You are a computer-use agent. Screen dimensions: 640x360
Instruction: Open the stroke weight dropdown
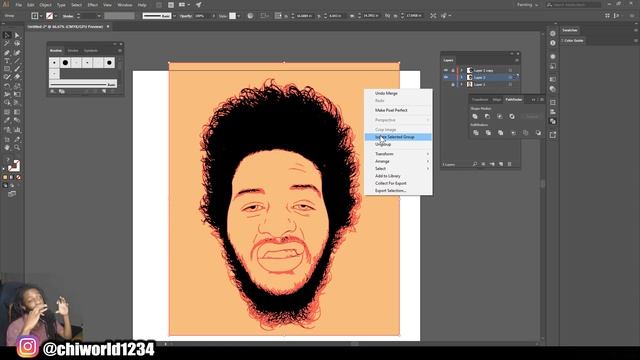pos(98,16)
